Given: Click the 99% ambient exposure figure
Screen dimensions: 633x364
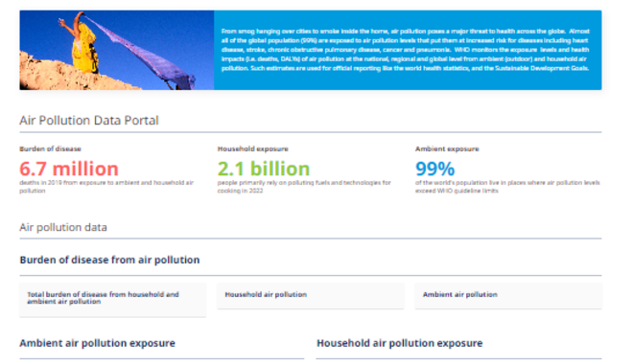Looking at the screenshot, I should coord(435,169).
